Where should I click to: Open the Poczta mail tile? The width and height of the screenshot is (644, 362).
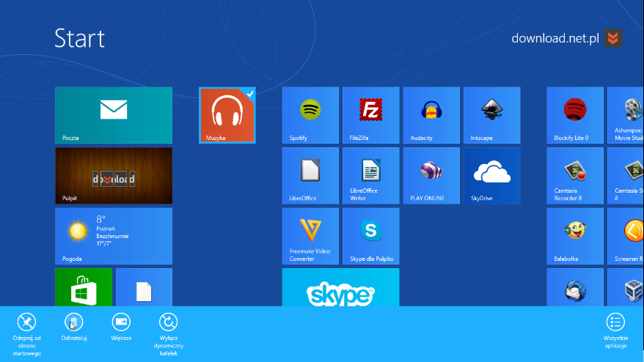click(x=114, y=115)
